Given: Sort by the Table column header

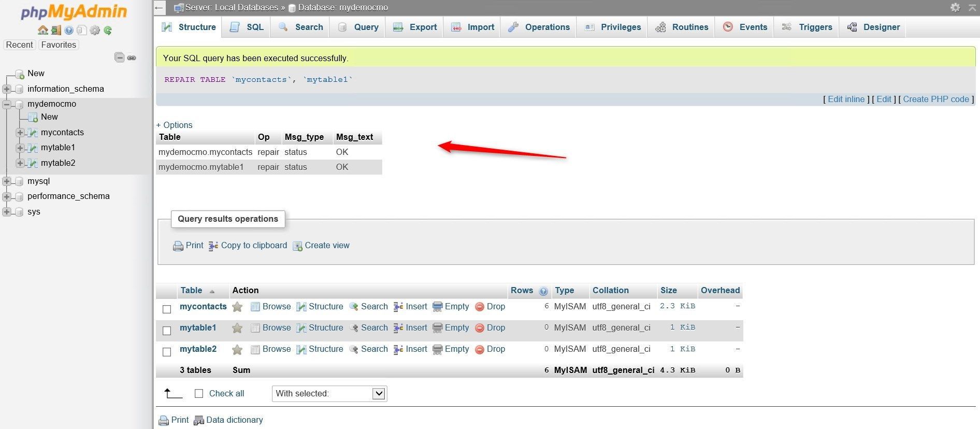Looking at the screenshot, I should (191, 291).
